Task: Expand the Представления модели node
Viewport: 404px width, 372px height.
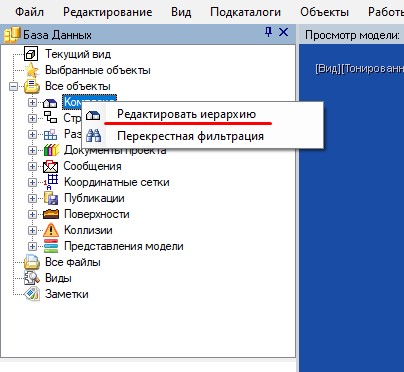Action: pyautogui.click(x=32, y=246)
